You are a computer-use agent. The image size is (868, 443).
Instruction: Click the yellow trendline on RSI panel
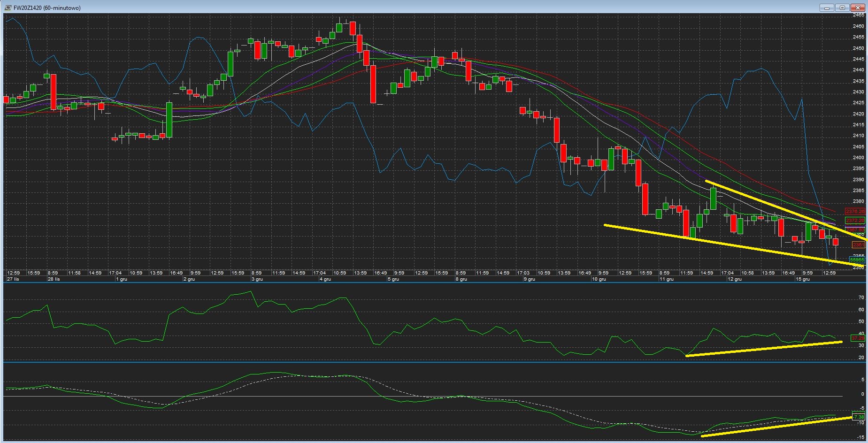coord(763,349)
